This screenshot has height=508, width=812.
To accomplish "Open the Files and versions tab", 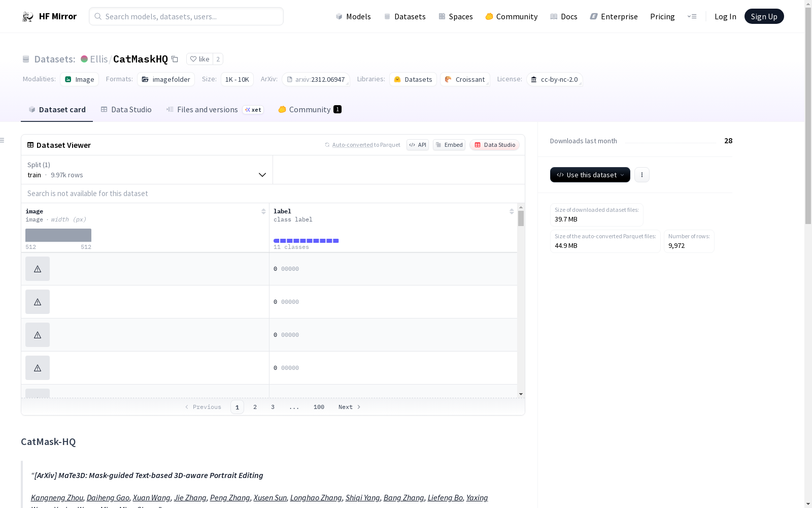I will coord(215,110).
